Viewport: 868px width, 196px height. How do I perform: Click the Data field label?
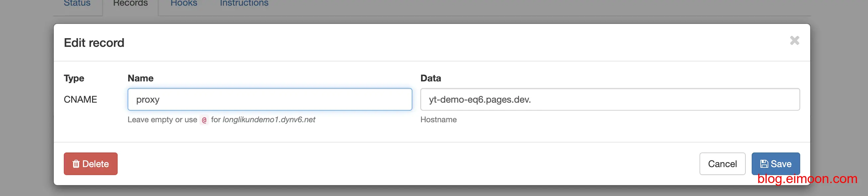coord(430,78)
